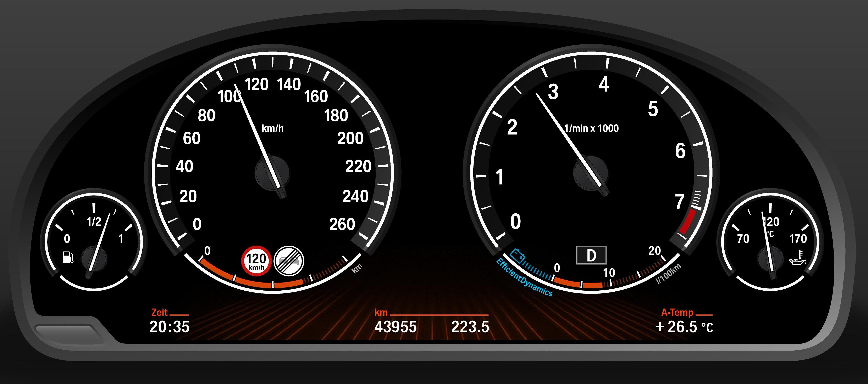The image size is (868, 384).
Task: Click the 180 mark on speedometer
Action: coord(336,115)
